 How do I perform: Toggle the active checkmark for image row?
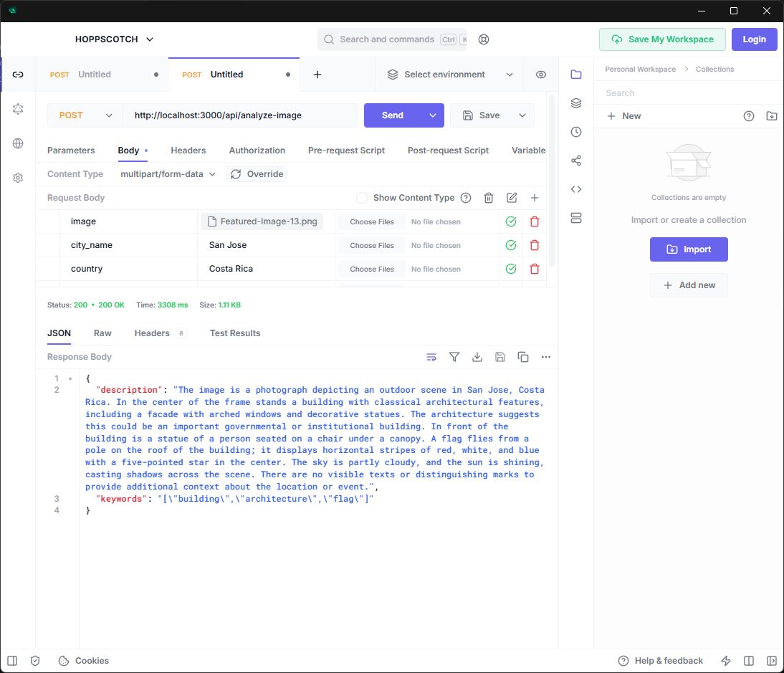click(511, 221)
